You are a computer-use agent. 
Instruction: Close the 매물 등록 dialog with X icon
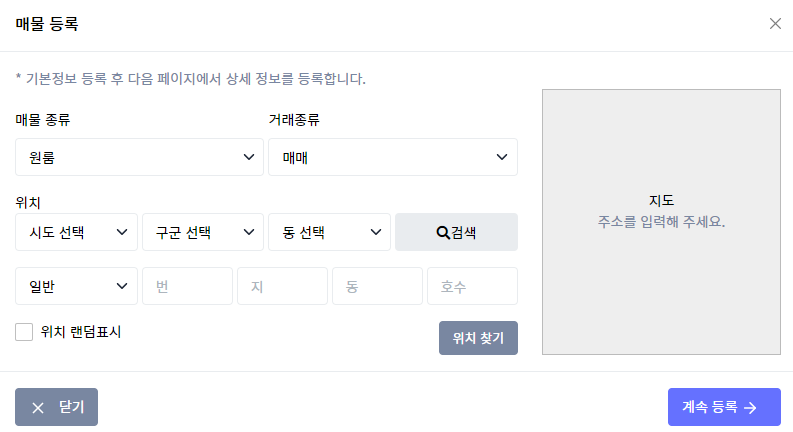point(775,24)
